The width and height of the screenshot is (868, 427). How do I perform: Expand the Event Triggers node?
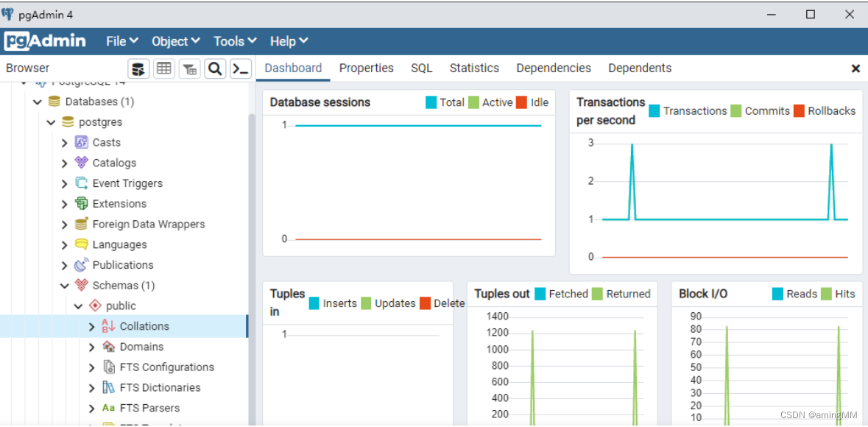[65, 183]
